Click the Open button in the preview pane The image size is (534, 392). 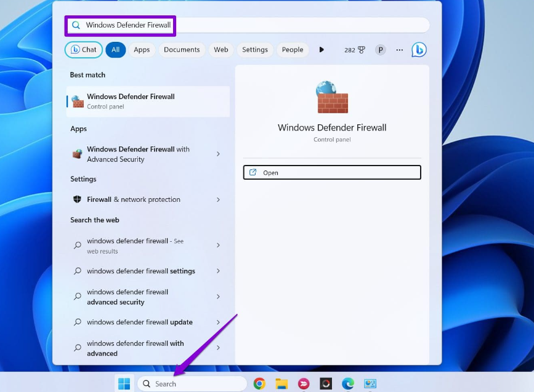[332, 172]
